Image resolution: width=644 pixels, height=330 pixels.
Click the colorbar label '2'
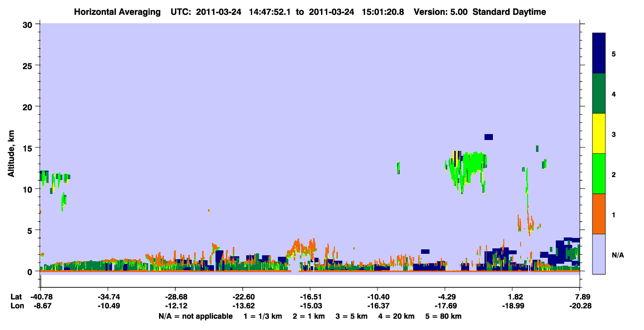pos(614,174)
